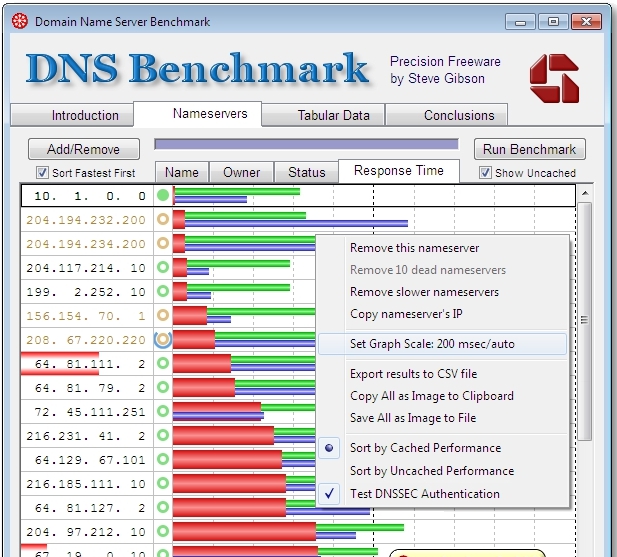
Task: Minimize the Domain Name Server Benchmark window
Action: click(520, 21)
